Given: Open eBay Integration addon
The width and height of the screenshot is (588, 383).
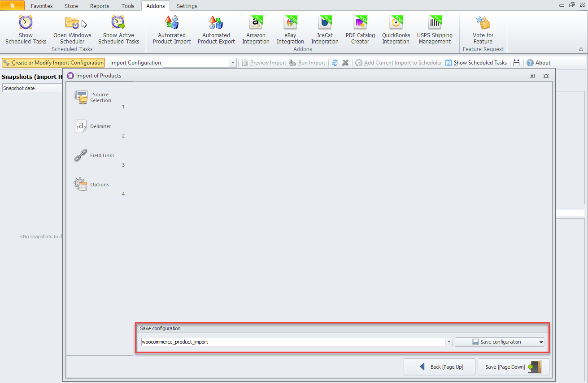Looking at the screenshot, I should [x=290, y=30].
